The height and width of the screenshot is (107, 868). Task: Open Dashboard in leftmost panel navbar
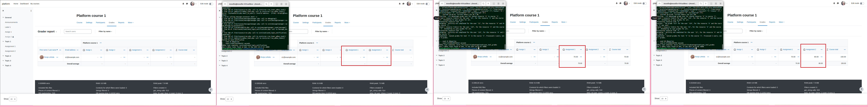[24, 4]
